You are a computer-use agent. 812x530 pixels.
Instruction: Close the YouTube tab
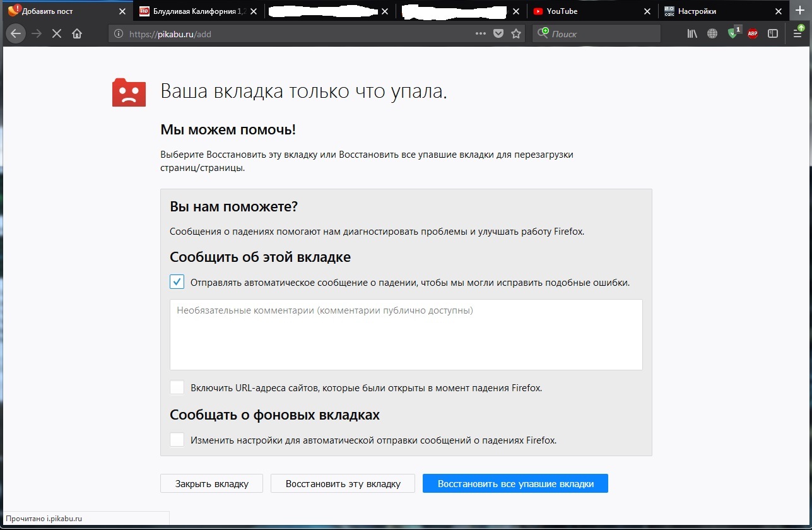coord(647,11)
